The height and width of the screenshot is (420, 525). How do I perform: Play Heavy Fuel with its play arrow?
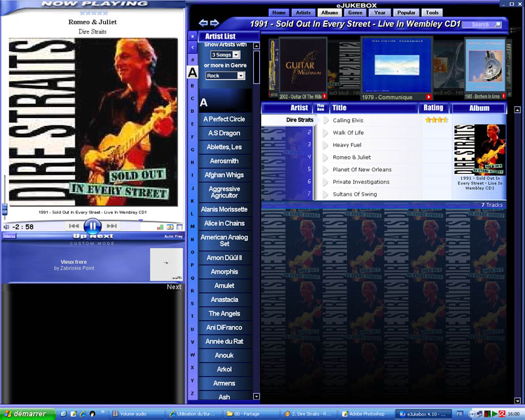[x=325, y=145]
